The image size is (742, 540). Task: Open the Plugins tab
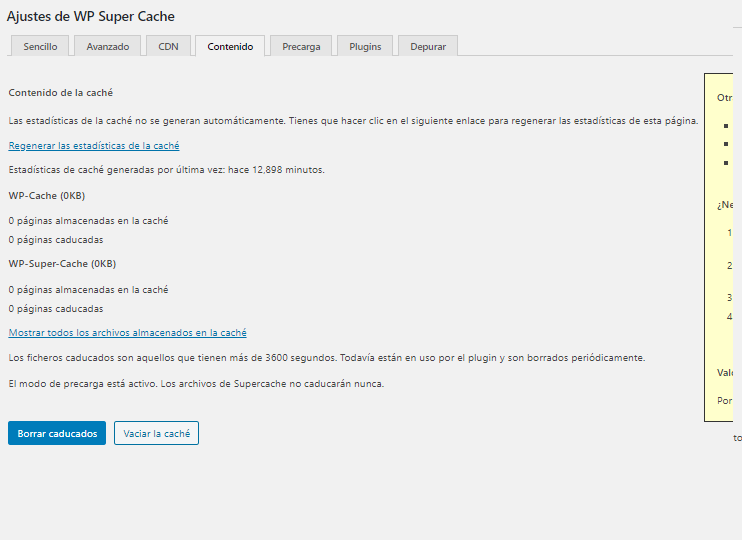[365, 46]
